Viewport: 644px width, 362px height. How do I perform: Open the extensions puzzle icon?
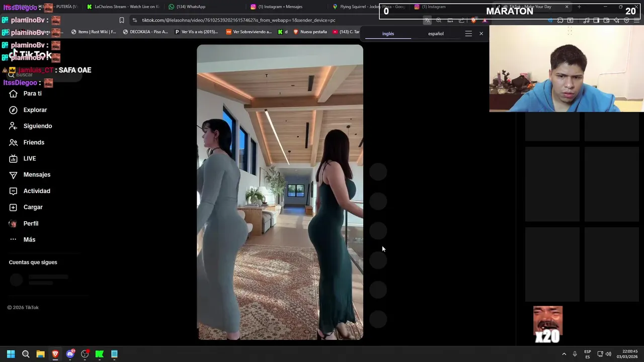point(560,20)
